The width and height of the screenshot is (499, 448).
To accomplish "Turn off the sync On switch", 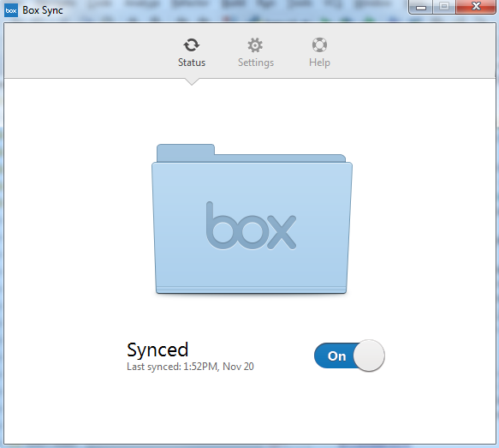I will pyautogui.click(x=349, y=355).
